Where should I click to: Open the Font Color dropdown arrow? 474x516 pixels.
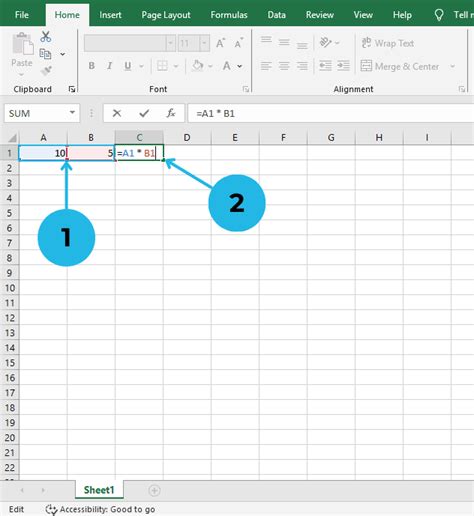click(x=240, y=66)
